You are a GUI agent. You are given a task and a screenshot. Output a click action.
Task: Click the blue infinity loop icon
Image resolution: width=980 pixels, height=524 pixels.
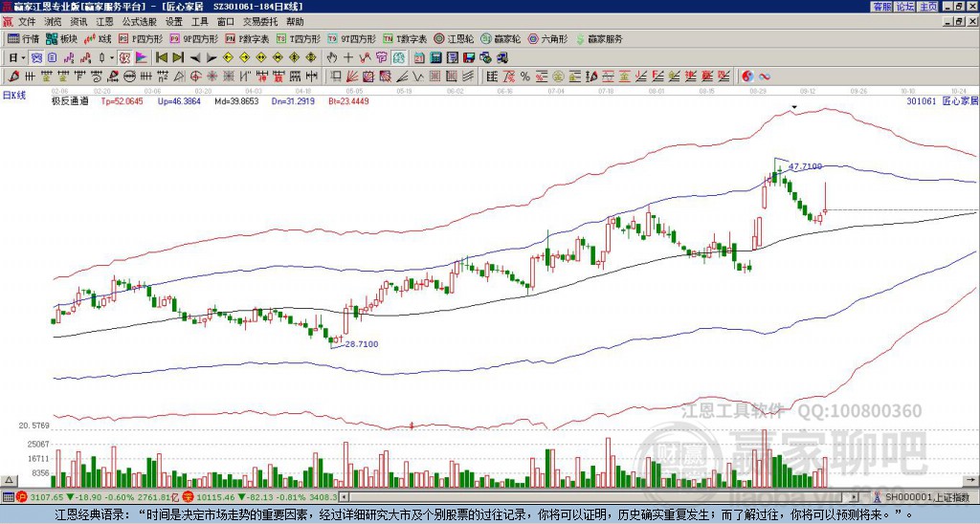pos(764,76)
